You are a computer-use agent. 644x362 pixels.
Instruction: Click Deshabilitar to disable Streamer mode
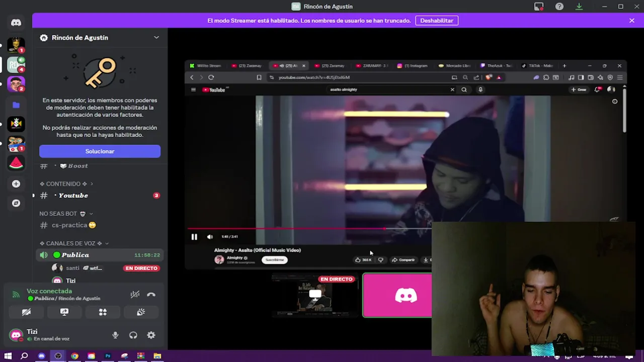tap(437, 21)
